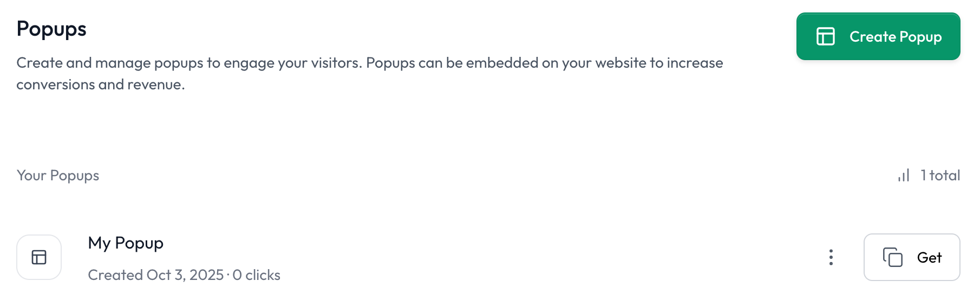Click the Created Oct 3, 2025 date text
The height and width of the screenshot is (300, 980).
click(156, 275)
